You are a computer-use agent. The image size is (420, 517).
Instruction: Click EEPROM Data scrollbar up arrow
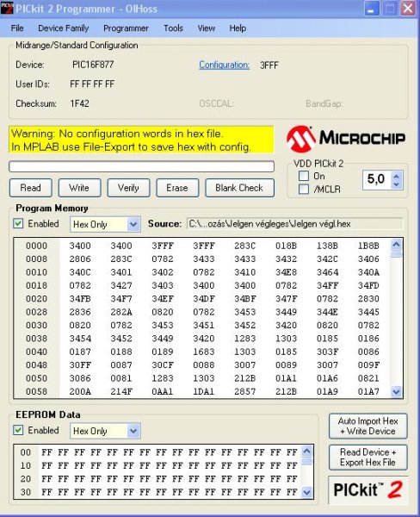pos(306,452)
